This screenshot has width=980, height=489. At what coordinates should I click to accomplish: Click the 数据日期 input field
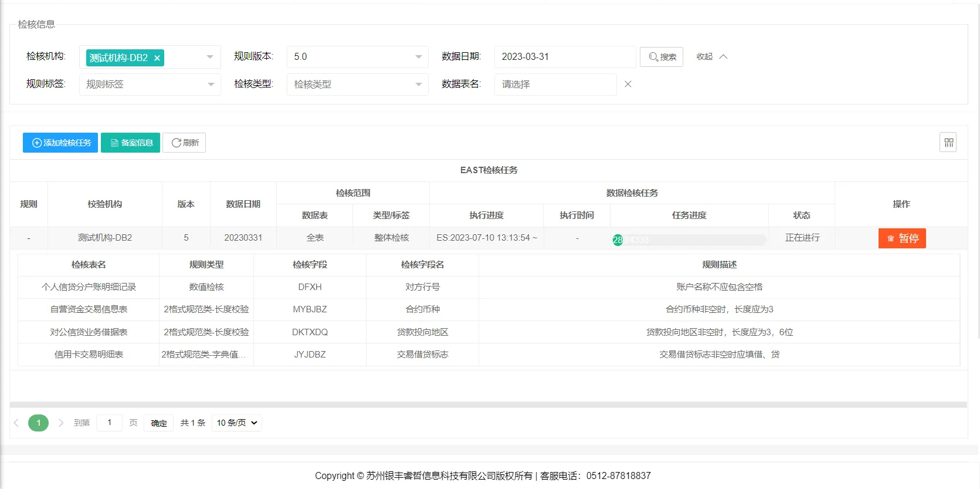[564, 57]
